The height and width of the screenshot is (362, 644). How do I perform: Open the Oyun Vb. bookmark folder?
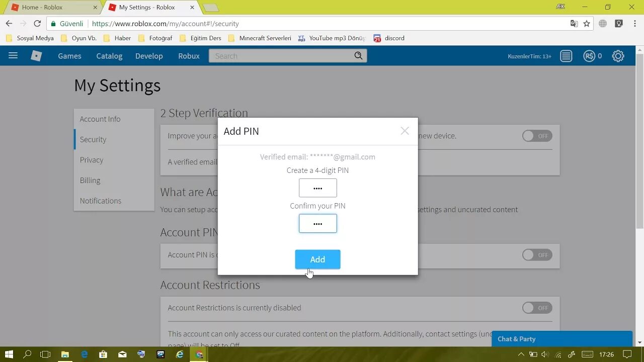(79, 38)
